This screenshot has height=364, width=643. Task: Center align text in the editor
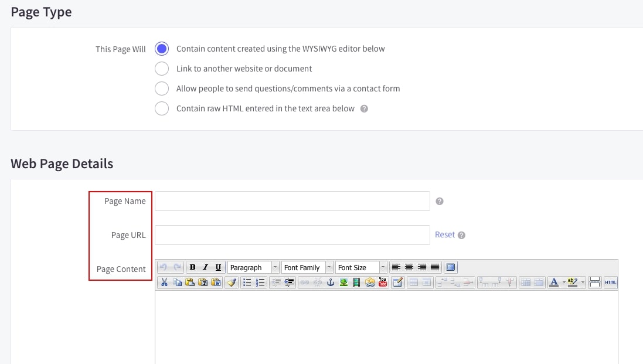click(x=409, y=267)
